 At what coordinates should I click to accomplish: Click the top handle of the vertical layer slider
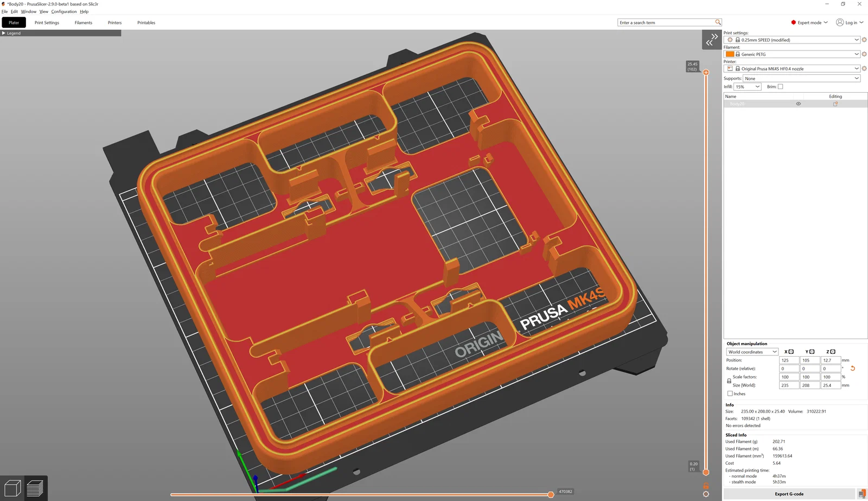tap(706, 72)
